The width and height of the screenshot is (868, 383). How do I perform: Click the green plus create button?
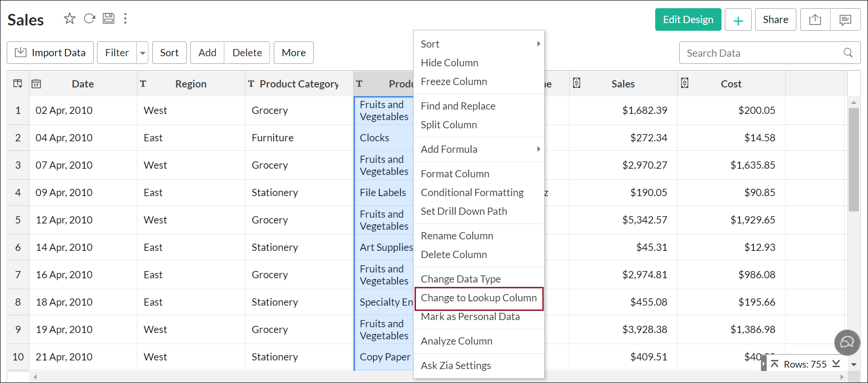pyautogui.click(x=738, y=20)
